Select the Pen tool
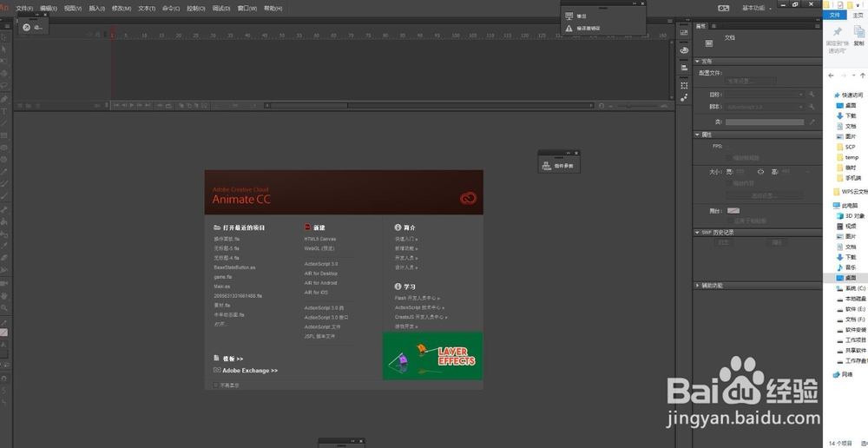The height and width of the screenshot is (448, 868). [3, 99]
